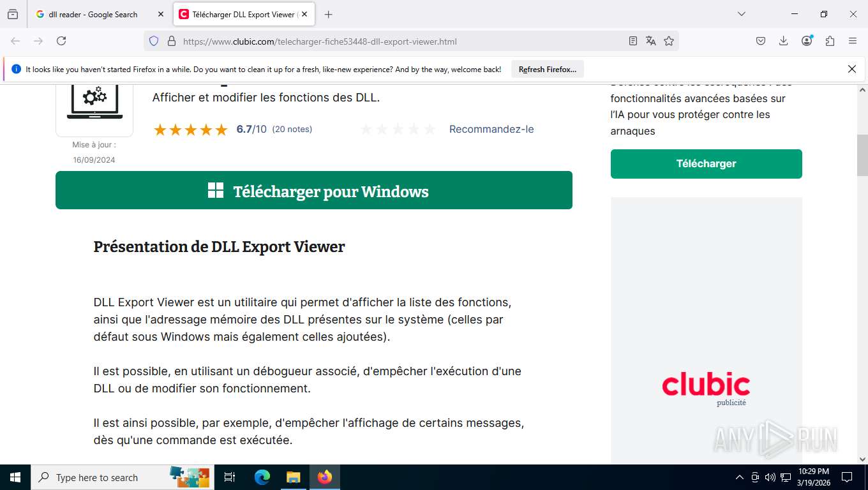The width and height of the screenshot is (868, 490).
Task: Rate with the fifth empty star
Action: (x=430, y=130)
